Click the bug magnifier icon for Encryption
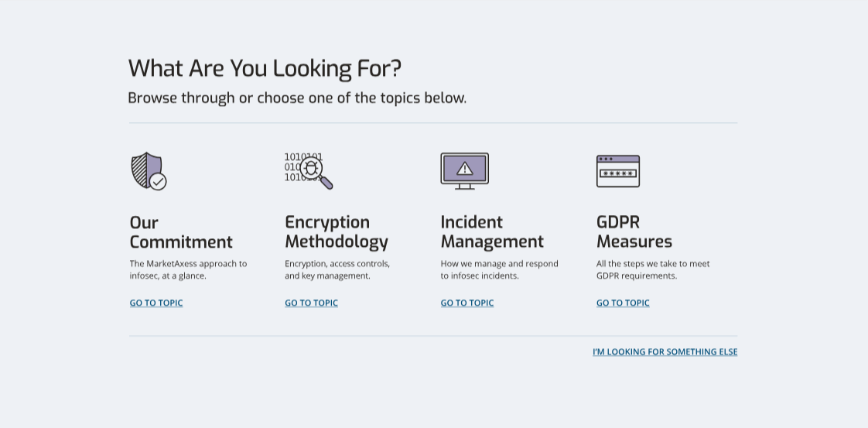868x428 pixels. 309,170
